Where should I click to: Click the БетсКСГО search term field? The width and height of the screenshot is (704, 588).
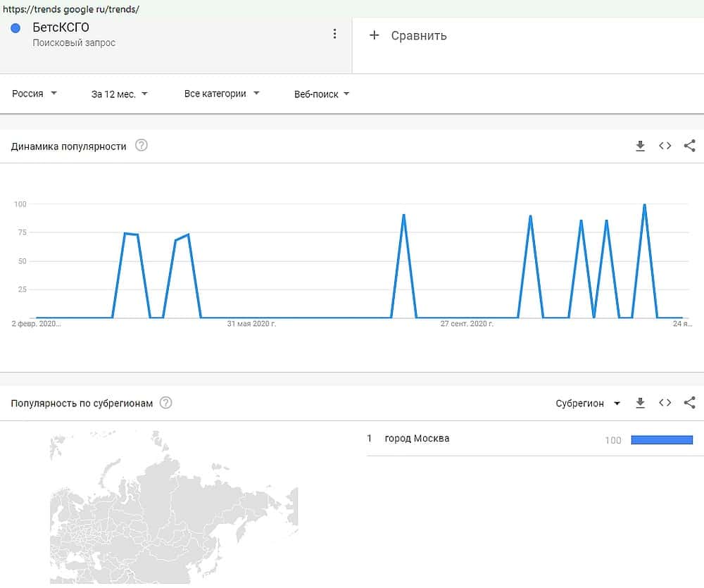click(x=61, y=28)
